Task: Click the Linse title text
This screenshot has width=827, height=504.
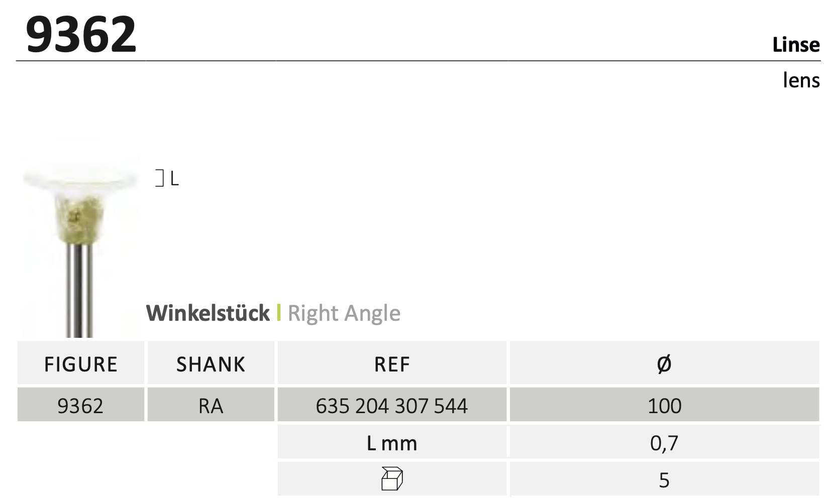Action: [796, 45]
